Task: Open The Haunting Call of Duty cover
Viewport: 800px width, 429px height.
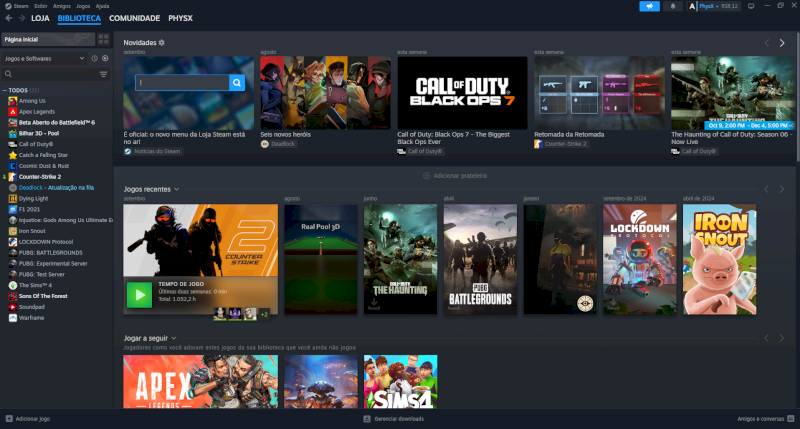Action: click(401, 259)
